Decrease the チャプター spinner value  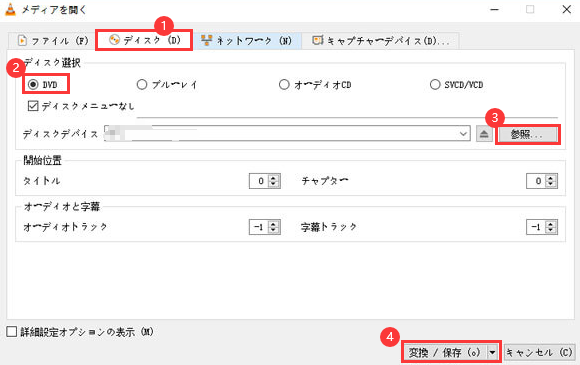pos(551,184)
